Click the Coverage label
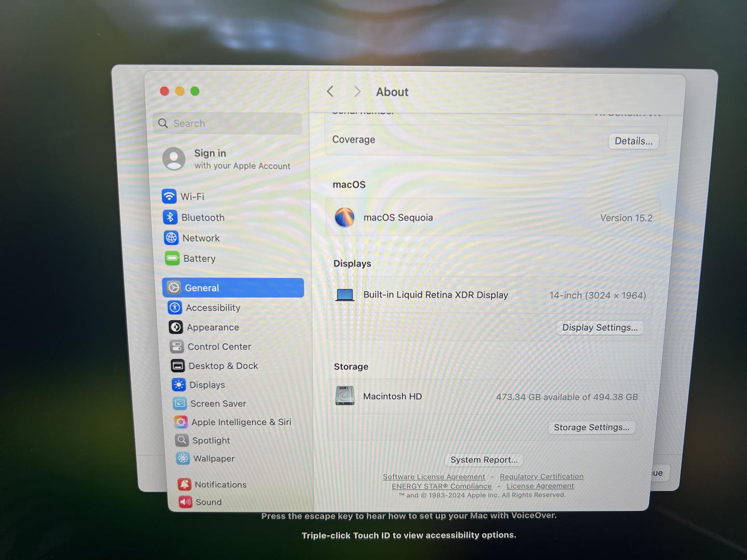The image size is (747, 560). point(354,139)
